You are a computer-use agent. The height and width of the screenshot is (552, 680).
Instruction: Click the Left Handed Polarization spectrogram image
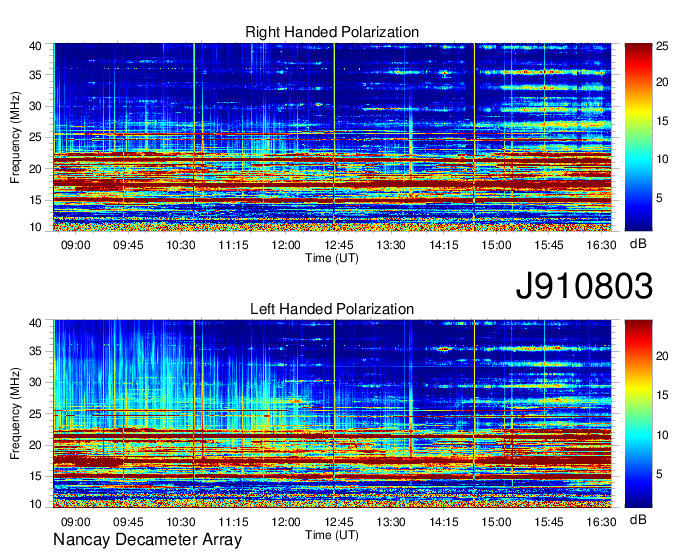click(x=332, y=414)
